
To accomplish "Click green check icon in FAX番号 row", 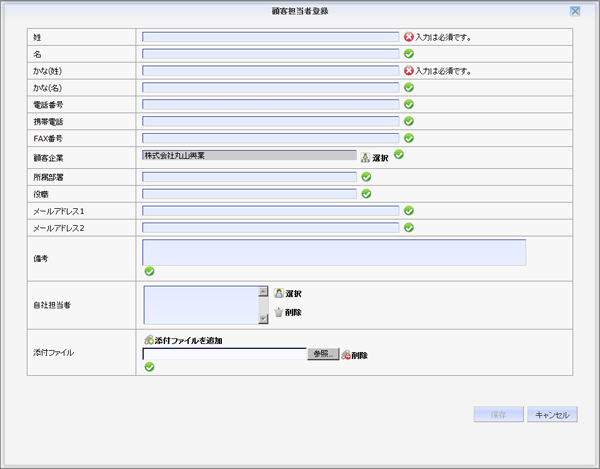I will pos(409,138).
